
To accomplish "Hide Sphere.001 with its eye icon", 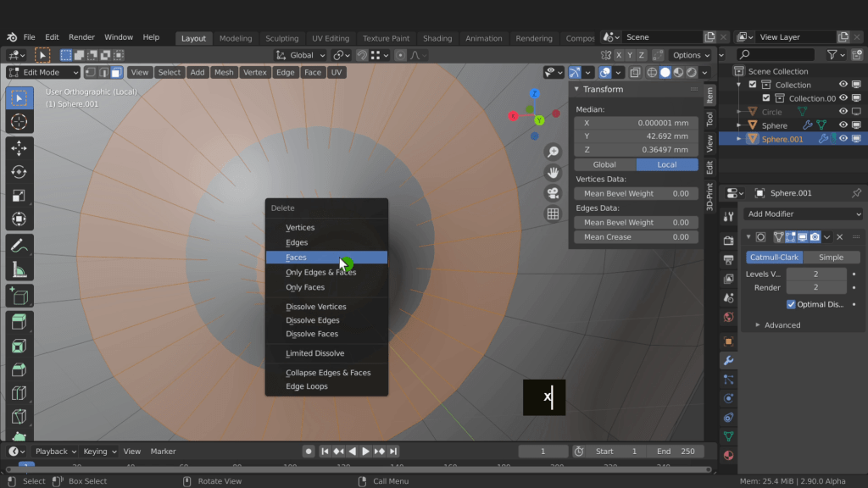I will click(x=843, y=139).
